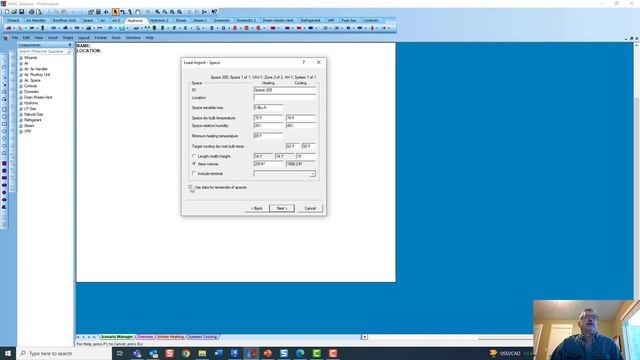Open the File menu
The image size is (640, 360).
(x=15, y=38)
